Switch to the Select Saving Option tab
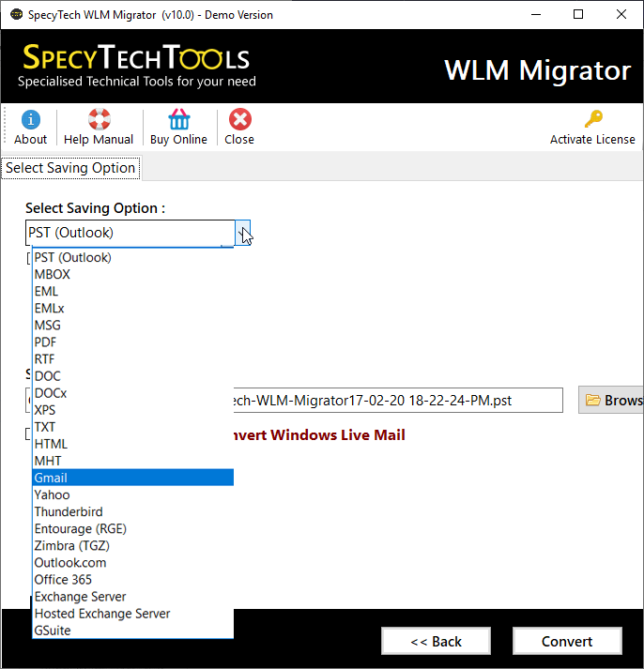The width and height of the screenshot is (644, 669). coord(70,168)
